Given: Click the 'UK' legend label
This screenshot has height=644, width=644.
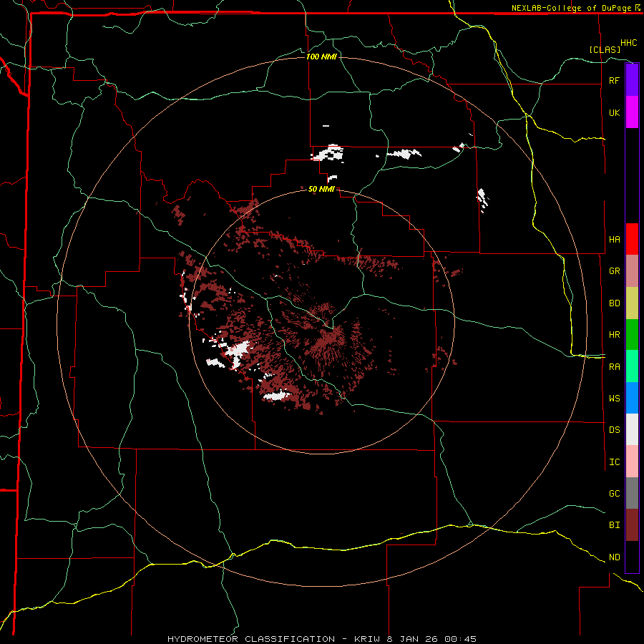Looking at the screenshot, I should pyautogui.click(x=614, y=112).
